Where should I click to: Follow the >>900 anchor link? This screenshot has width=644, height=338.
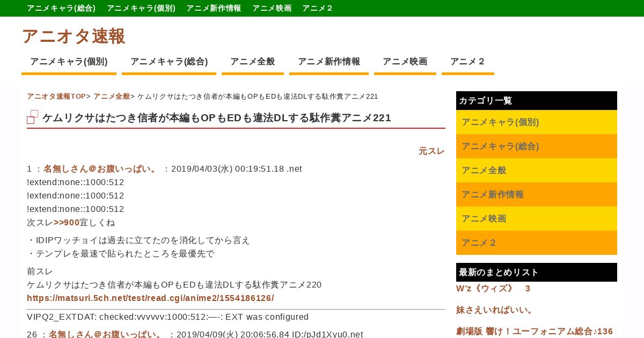tap(67, 223)
